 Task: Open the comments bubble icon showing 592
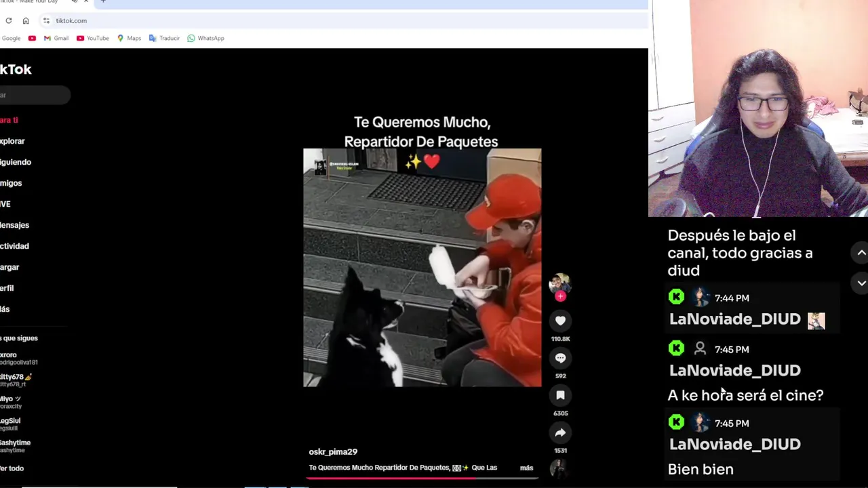[x=560, y=358]
